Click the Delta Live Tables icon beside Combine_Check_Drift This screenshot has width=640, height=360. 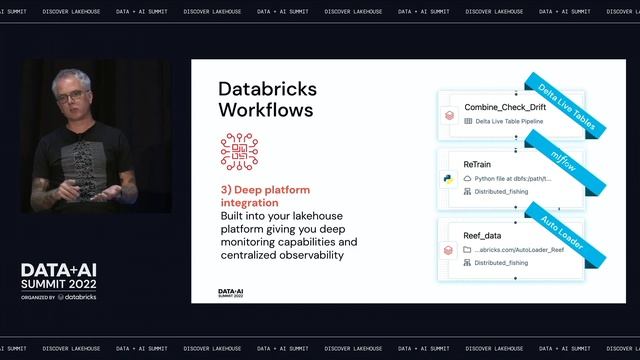point(449,116)
